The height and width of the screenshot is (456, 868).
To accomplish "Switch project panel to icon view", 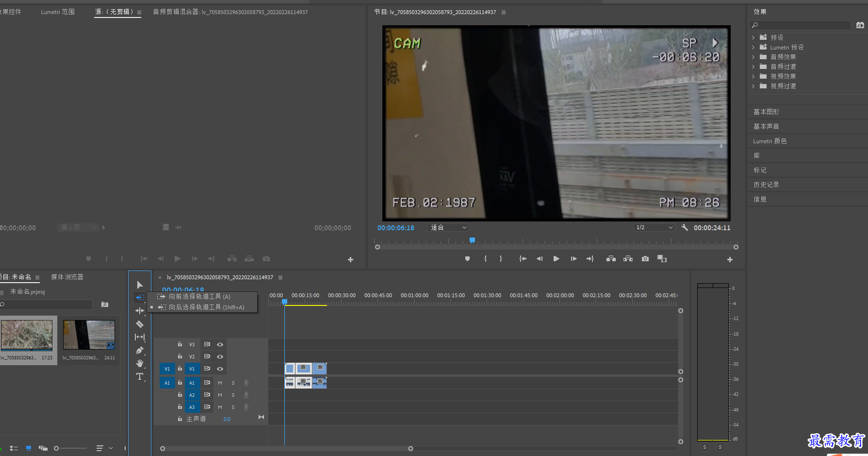I will [x=29, y=448].
